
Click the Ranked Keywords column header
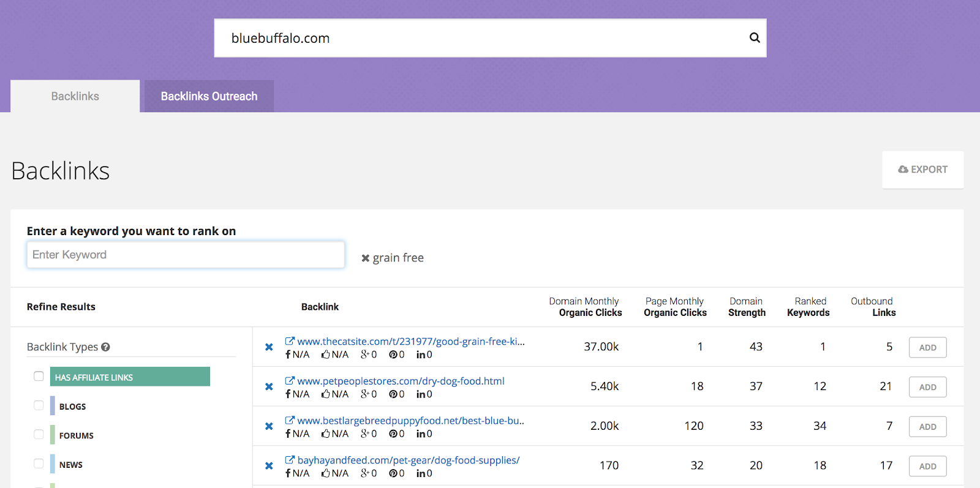(809, 307)
